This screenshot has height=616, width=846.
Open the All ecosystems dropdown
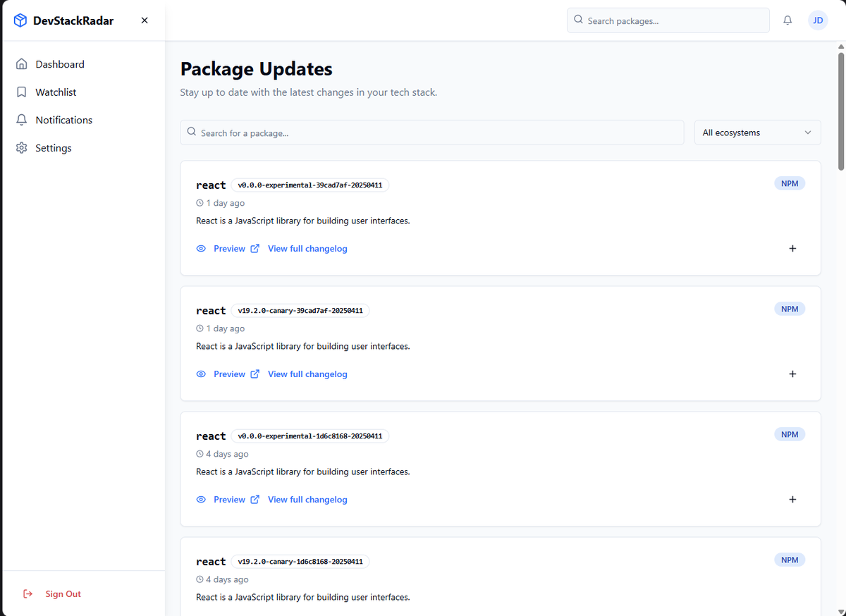[758, 133]
